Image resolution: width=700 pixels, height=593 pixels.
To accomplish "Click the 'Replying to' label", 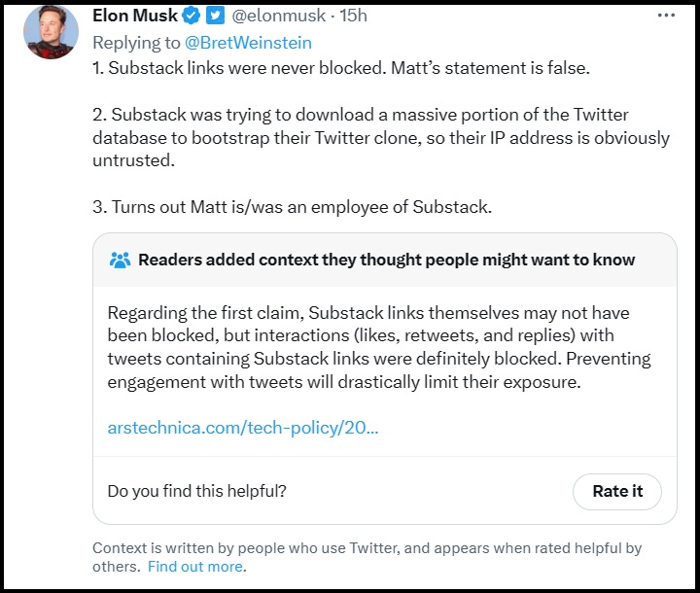I will tap(136, 43).
